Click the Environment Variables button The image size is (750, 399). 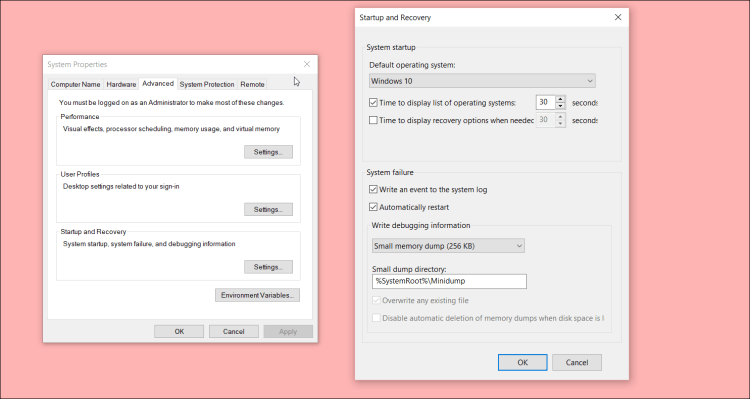pyautogui.click(x=257, y=295)
